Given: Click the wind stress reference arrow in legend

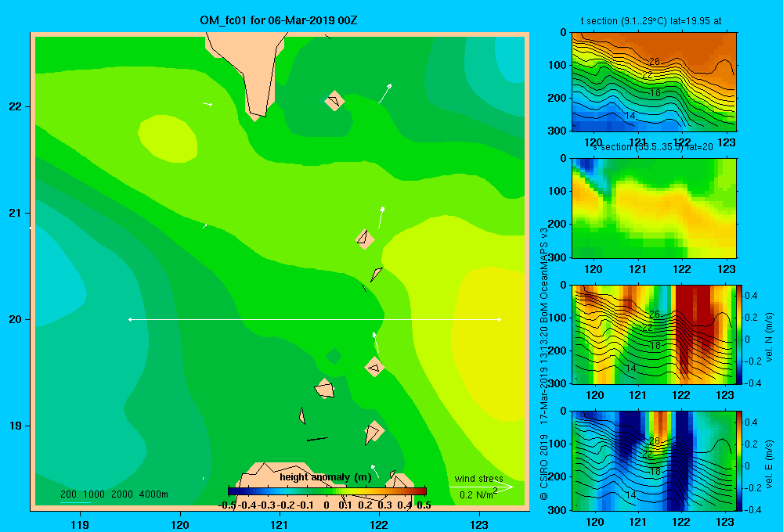Looking at the screenshot, I should coord(481,487).
